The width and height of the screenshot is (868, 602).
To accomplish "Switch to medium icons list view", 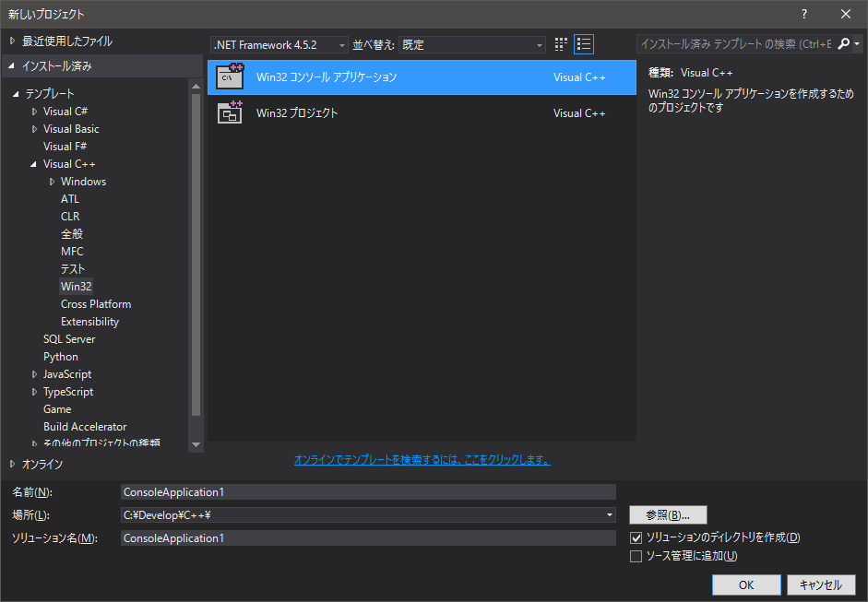I will pyautogui.click(x=584, y=44).
